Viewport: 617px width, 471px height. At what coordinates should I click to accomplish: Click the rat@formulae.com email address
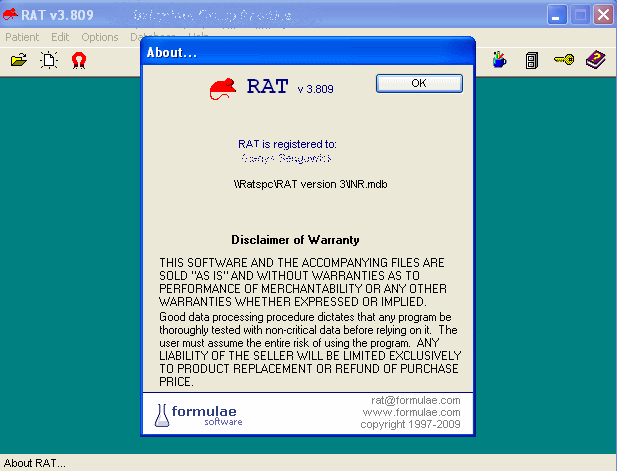point(416,400)
